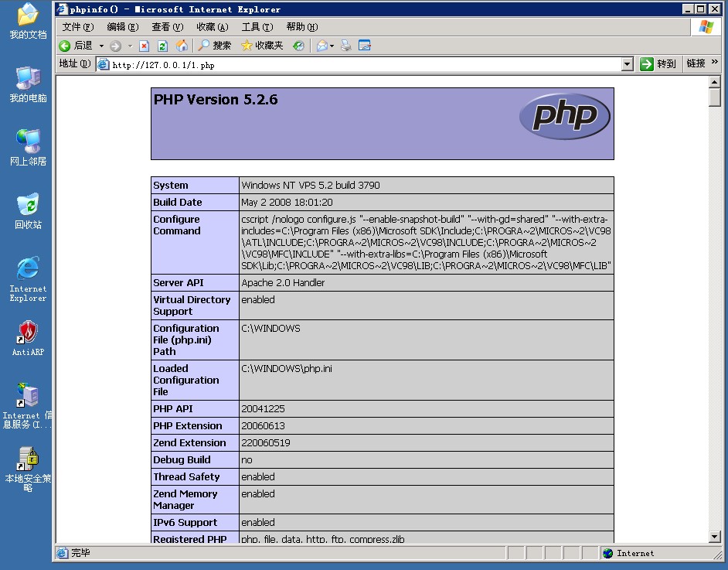Open the 收藏(A) menu

pos(213,27)
